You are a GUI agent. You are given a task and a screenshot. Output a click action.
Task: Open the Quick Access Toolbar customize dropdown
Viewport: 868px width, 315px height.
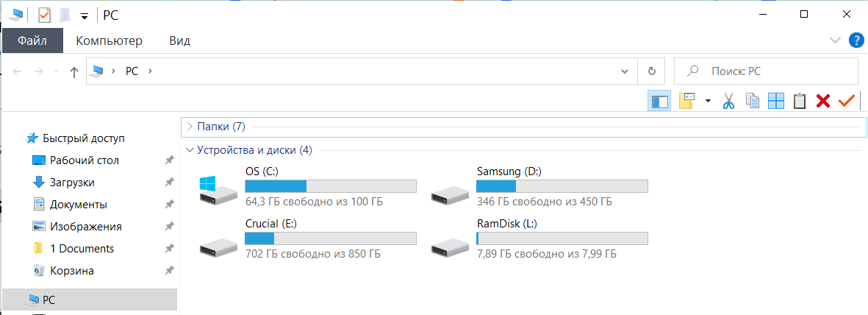click(x=85, y=15)
